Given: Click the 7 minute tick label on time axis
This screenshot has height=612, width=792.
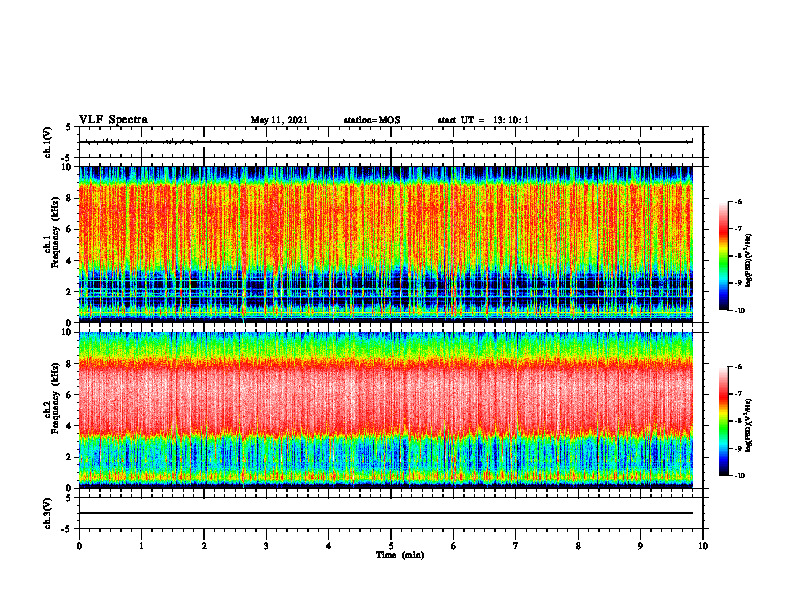Looking at the screenshot, I should pyautogui.click(x=516, y=546).
